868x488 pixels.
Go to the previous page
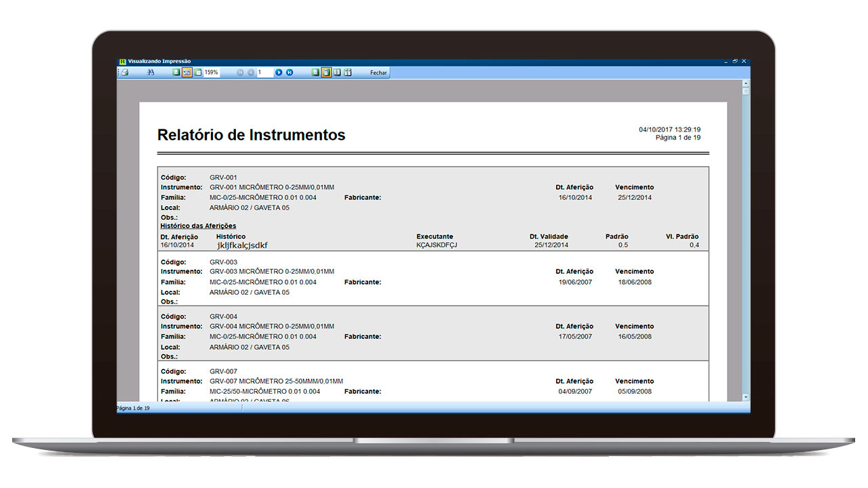251,73
